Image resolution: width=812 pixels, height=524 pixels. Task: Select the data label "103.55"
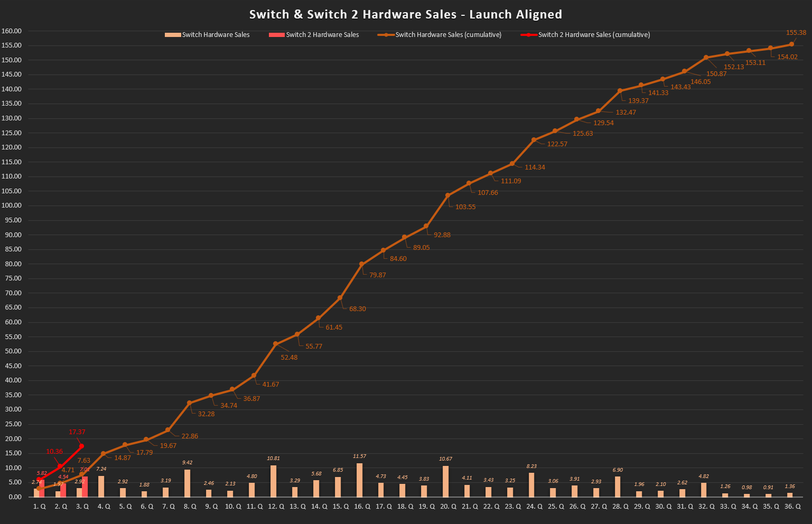point(465,207)
